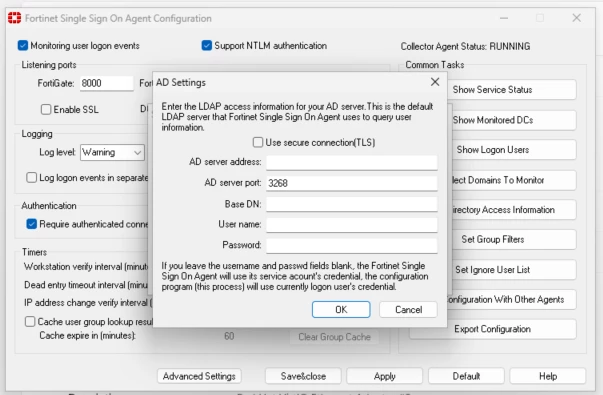Click Export Configuration button
This screenshot has height=395, width=603.
tap(493, 329)
